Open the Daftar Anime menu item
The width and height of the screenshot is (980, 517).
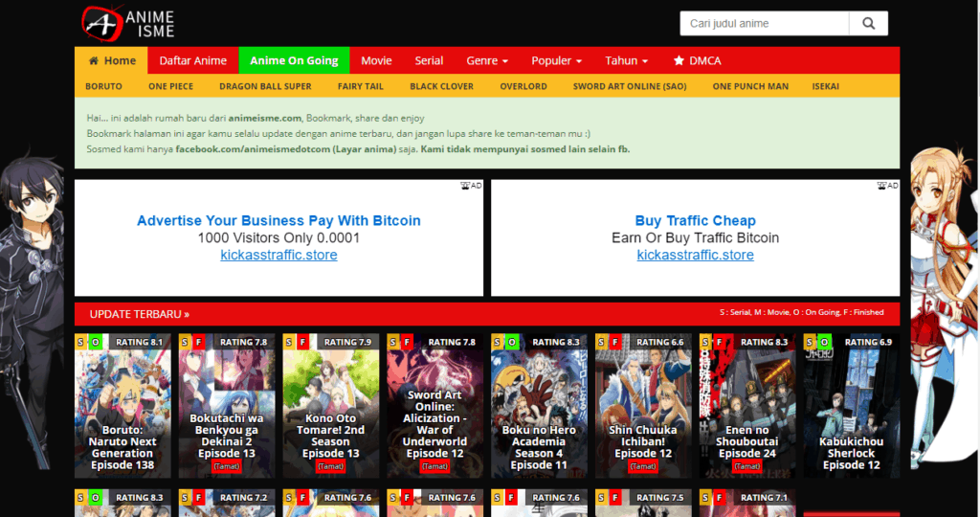click(192, 60)
